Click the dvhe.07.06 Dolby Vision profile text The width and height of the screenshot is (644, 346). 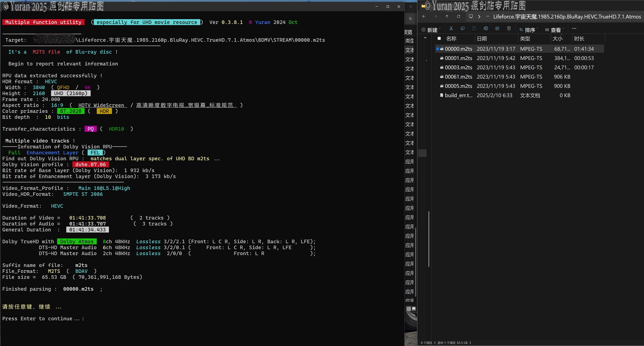coord(90,164)
